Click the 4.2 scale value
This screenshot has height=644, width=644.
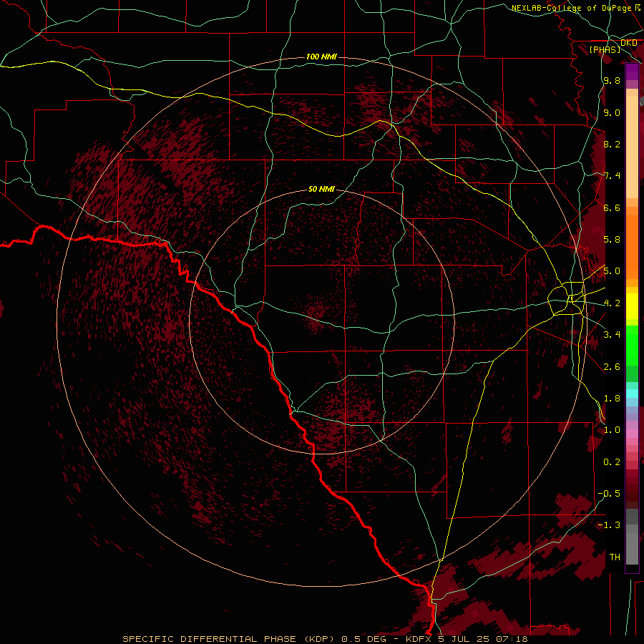[612, 303]
